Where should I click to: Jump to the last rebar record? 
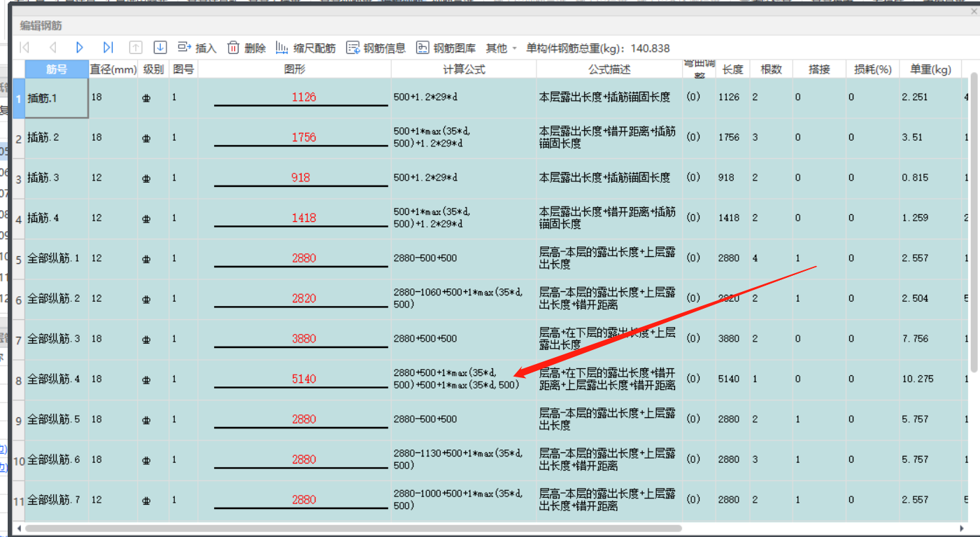(108, 48)
